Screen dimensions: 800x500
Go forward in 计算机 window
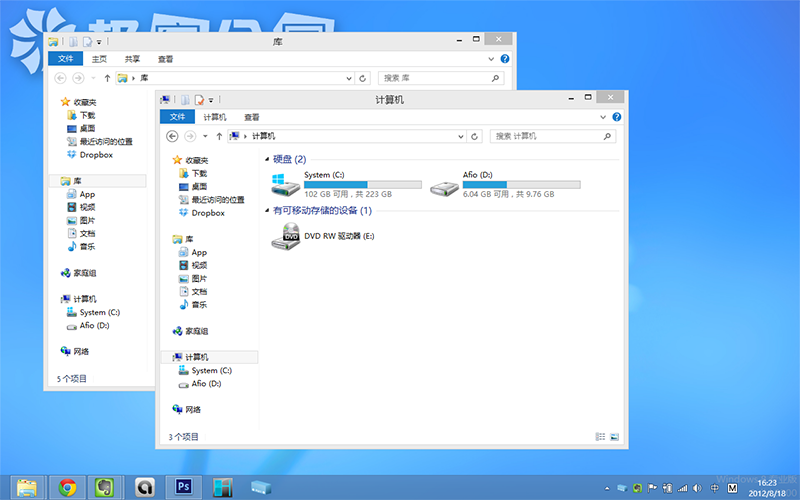tap(190, 136)
